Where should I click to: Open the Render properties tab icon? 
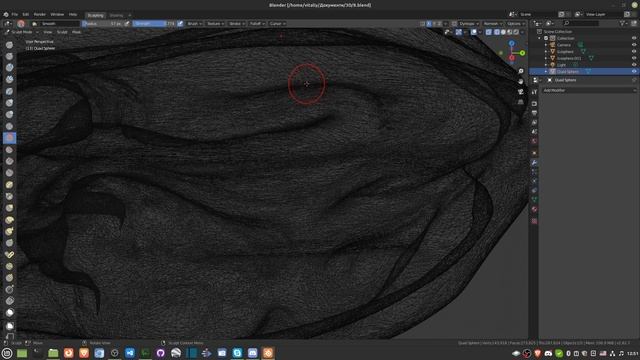(x=534, y=103)
